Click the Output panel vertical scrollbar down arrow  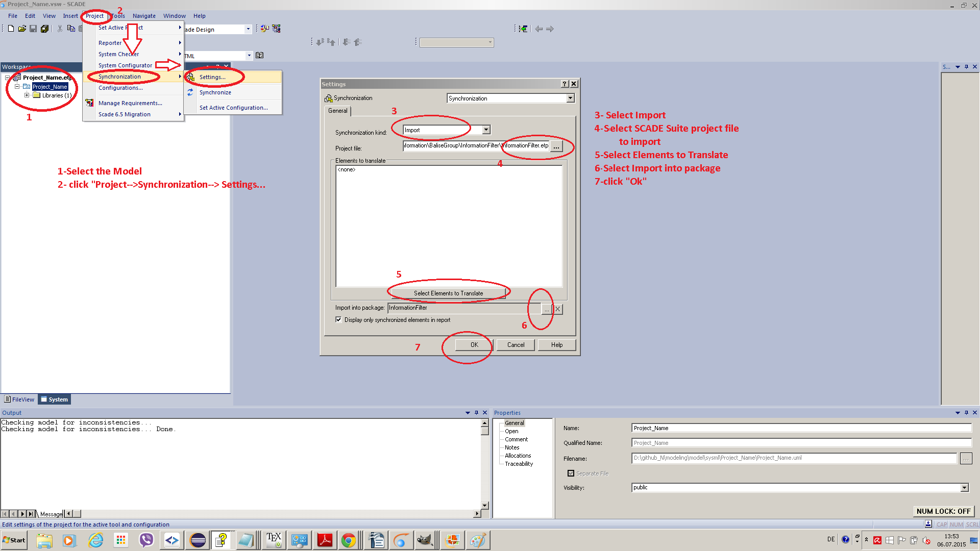484,505
